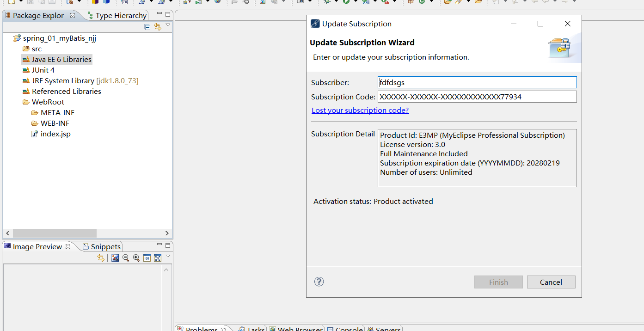The height and width of the screenshot is (331, 644).
Task: Click the JUnit 4 library icon
Action: click(x=26, y=70)
